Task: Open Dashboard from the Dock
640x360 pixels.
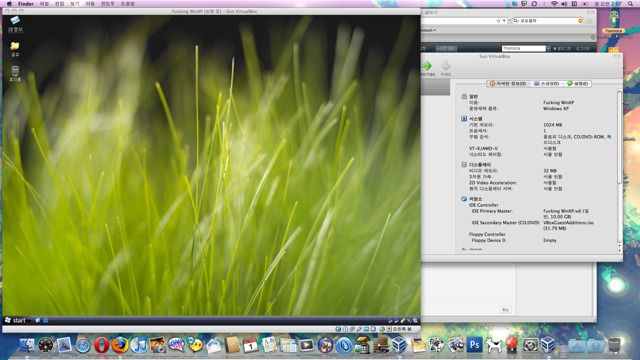Action: pyautogui.click(x=46, y=345)
